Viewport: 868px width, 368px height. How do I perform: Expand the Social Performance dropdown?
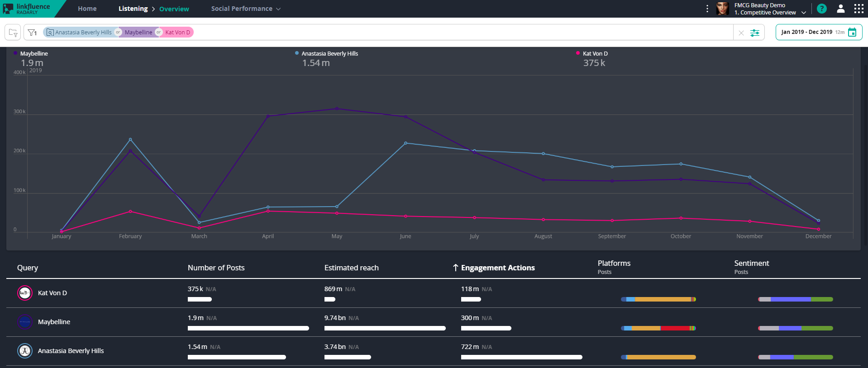(246, 9)
